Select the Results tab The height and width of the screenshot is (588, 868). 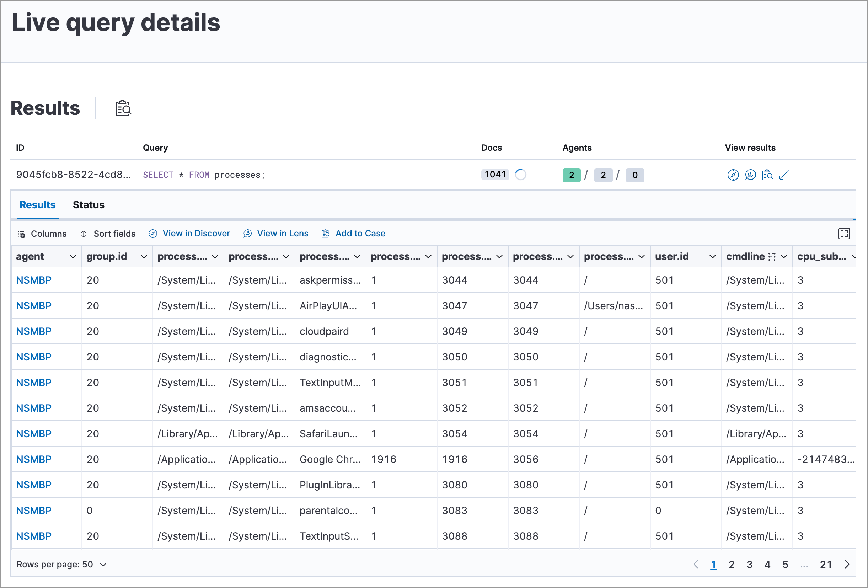coord(37,205)
